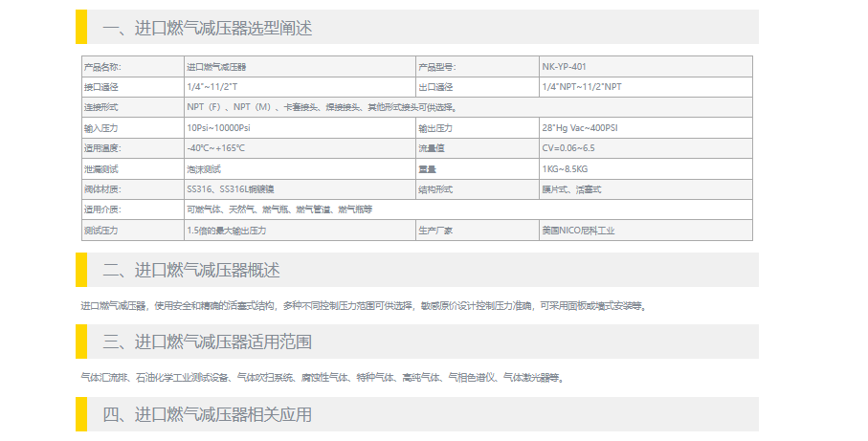Click the 1.5倍的最大输出压力 test pressure cell
868x441 pixels.
(x=226, y=231)
